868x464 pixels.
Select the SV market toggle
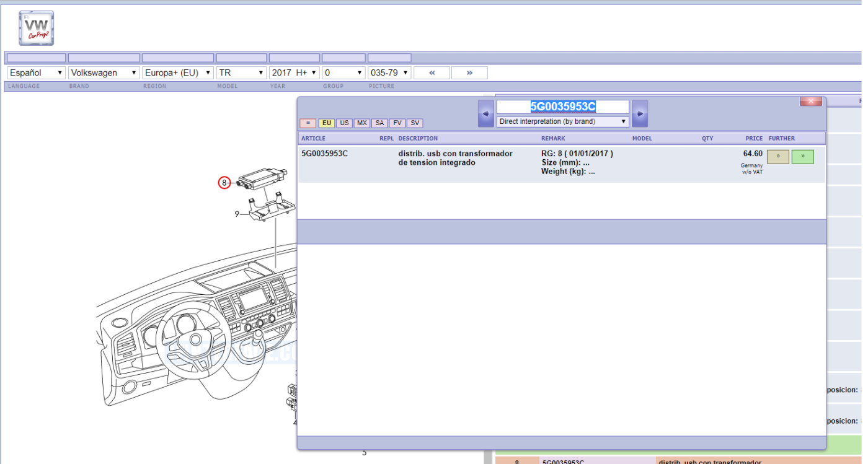click(x=415, y=123)
